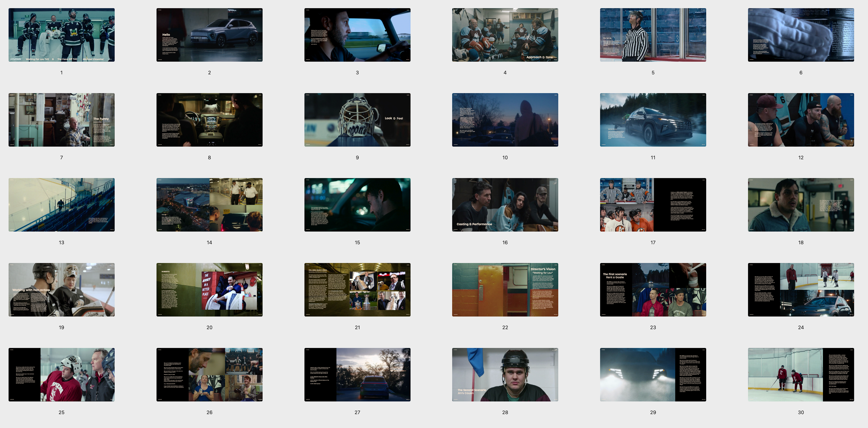Screen dimensions: 868x428
Task: Open the 'Hello' slide with grey SUV
Action: point(209,35)
